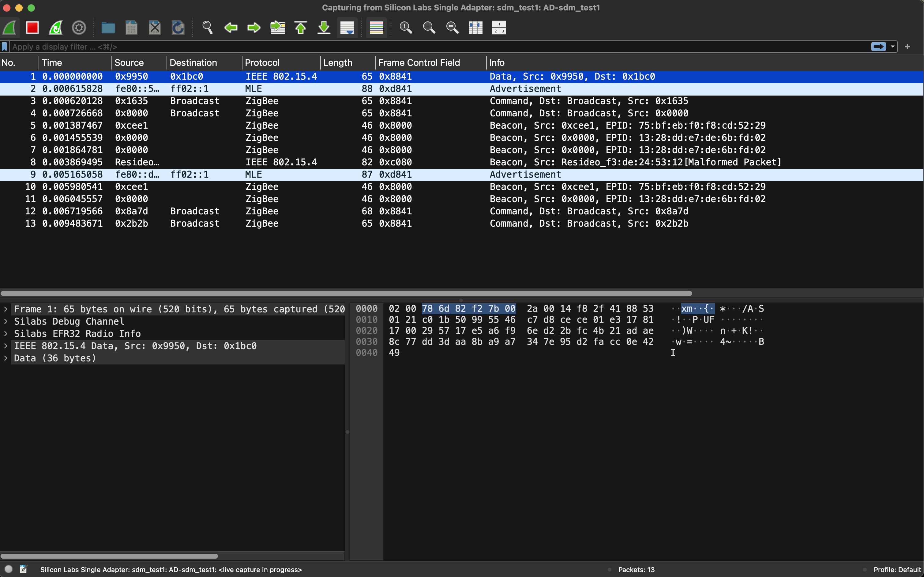Toggle auto-scroll during live capture
This screenshot has height=577, width=924.
click(347, 28)
